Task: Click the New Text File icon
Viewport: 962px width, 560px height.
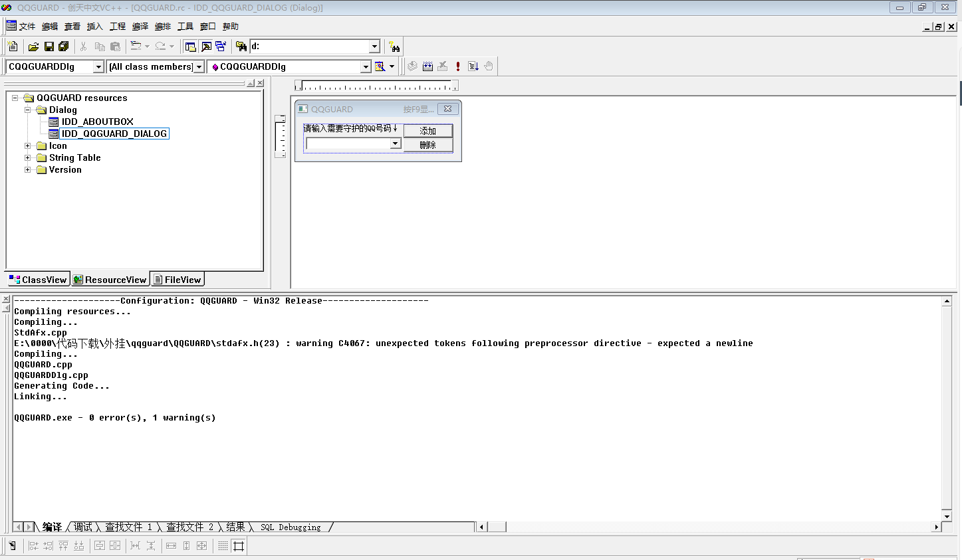Action: (x=13, y=47)
